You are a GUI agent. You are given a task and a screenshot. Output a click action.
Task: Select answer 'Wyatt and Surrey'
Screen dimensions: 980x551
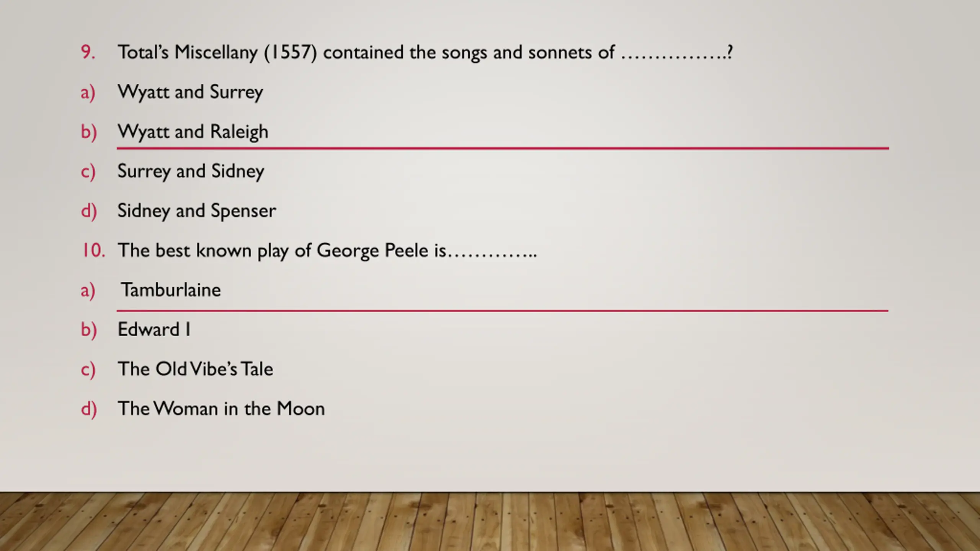point(190,92)
